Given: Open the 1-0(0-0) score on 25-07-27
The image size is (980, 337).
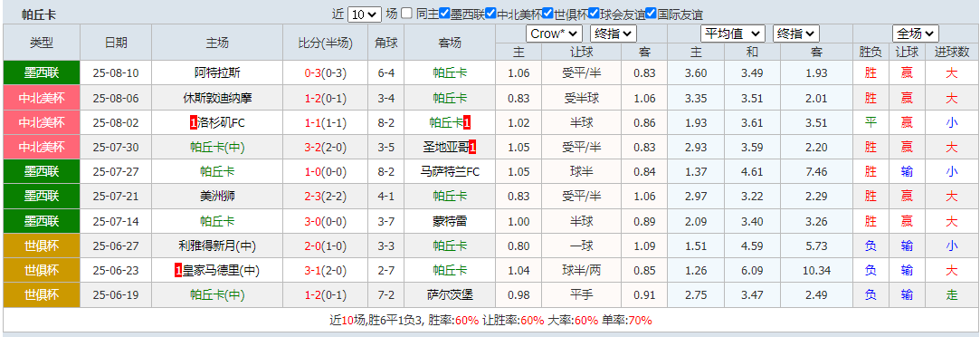Looking at the screenshot, I should (325, 172).
